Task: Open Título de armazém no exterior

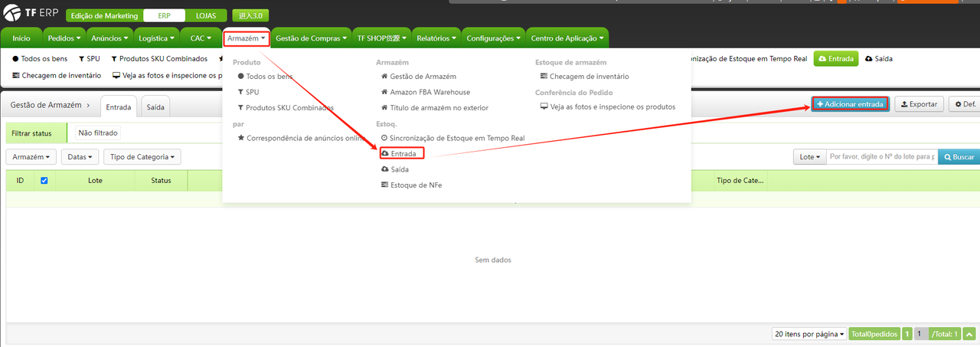Action: (x=434, y=107)
